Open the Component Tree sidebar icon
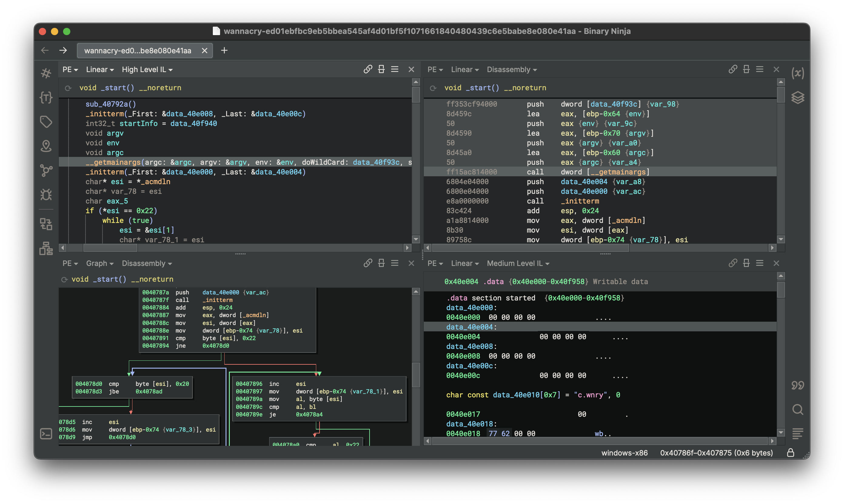Image resolution: width=844 pixels, height=504 pixels. [46, 248]
